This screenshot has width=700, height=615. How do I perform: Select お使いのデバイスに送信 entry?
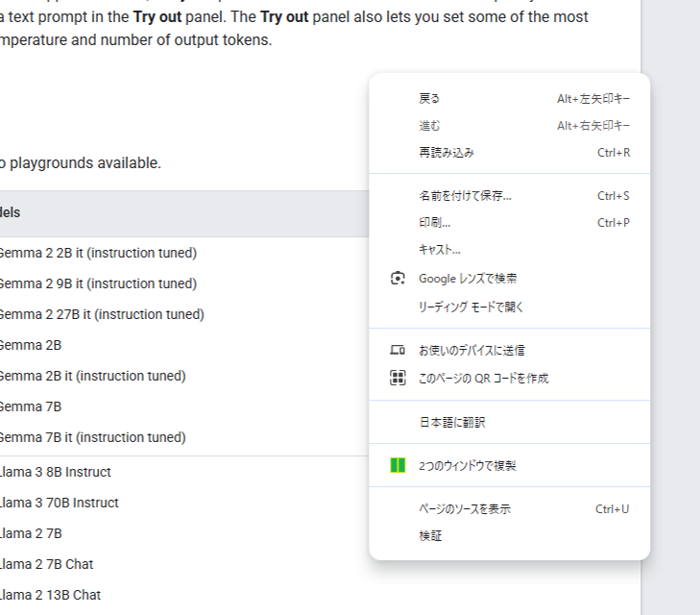point(509,350)
